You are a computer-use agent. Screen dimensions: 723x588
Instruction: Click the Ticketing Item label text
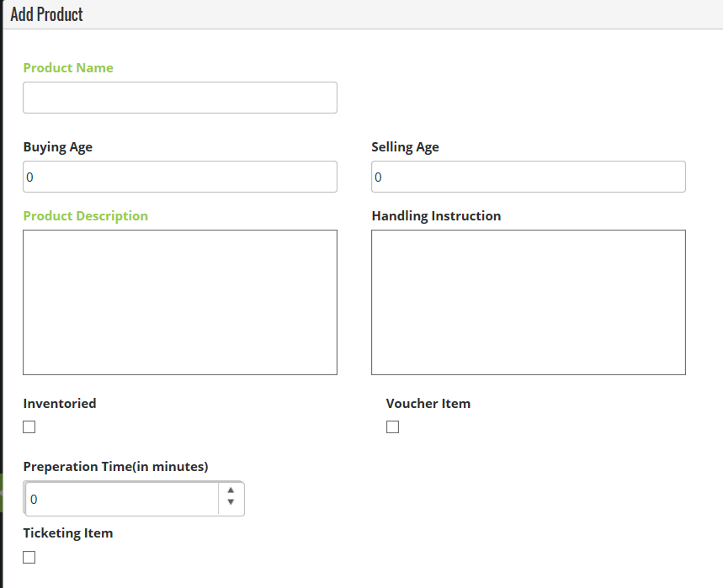(68, 533)
